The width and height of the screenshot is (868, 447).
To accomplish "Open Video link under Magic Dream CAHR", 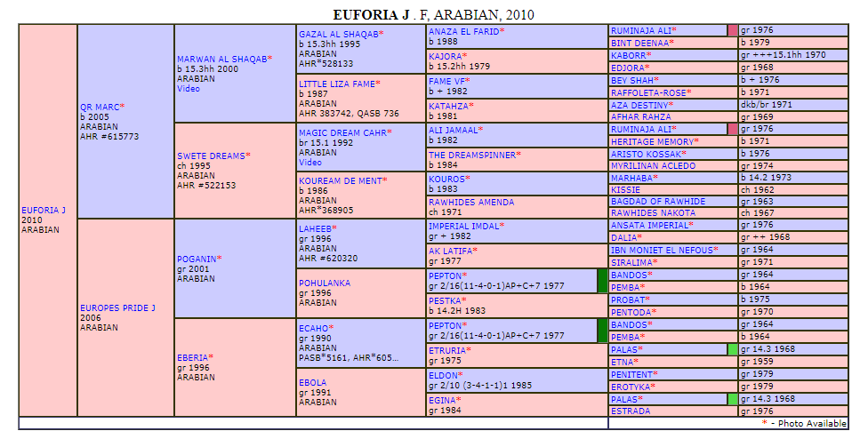I will pos(309,163).
